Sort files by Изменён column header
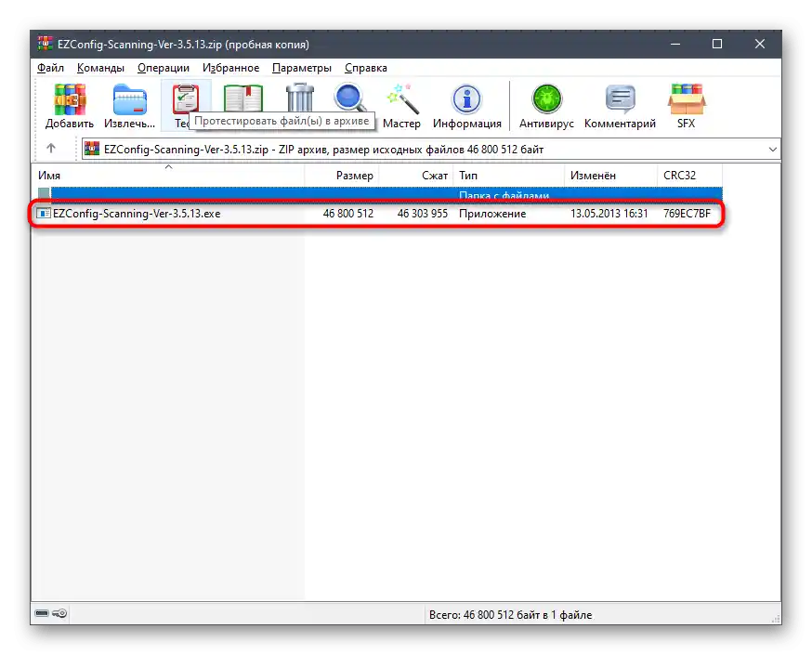The image size is (812, 655). click(610, 175)
